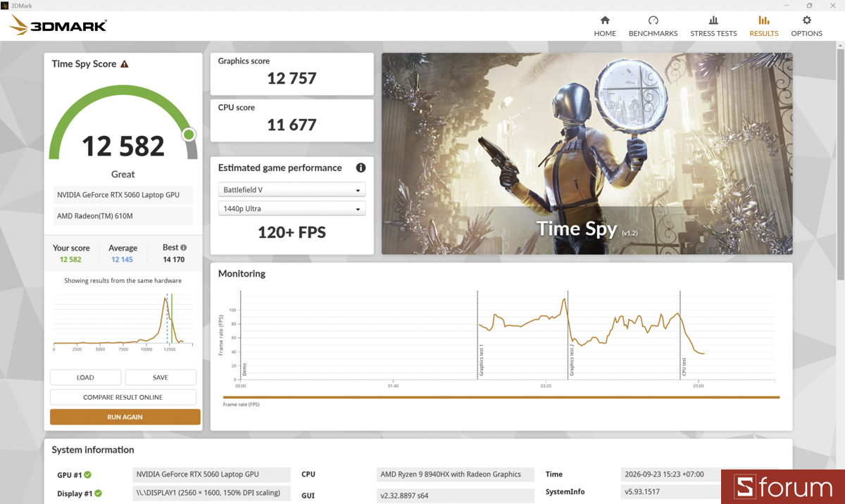Open the Stress Tests chart icon
The image size is (845, 504).
coord(713,20)
